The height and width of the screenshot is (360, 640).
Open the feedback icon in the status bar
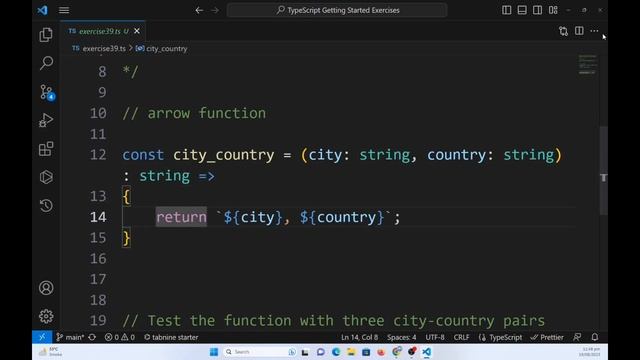click(577, 337)
